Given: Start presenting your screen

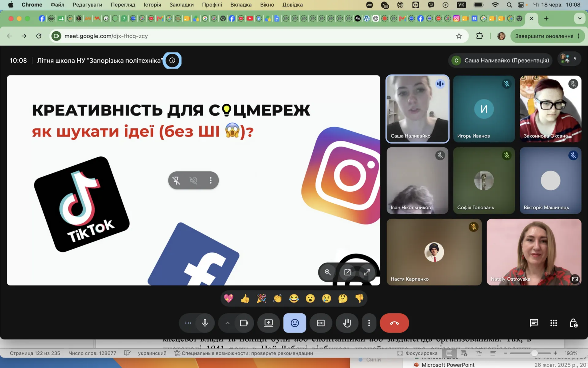Looking at the screenshot, I should click(269, 323).
